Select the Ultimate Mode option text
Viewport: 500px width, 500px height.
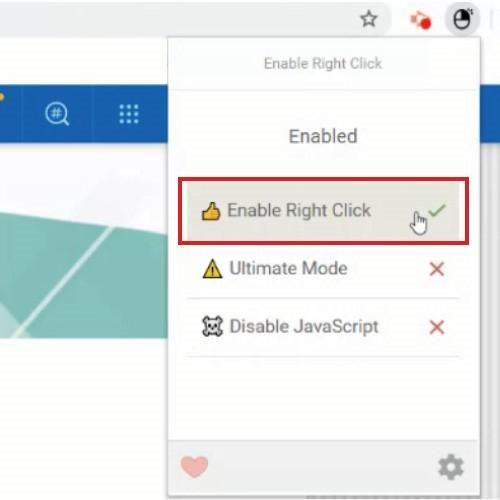[x=289, y=268]
